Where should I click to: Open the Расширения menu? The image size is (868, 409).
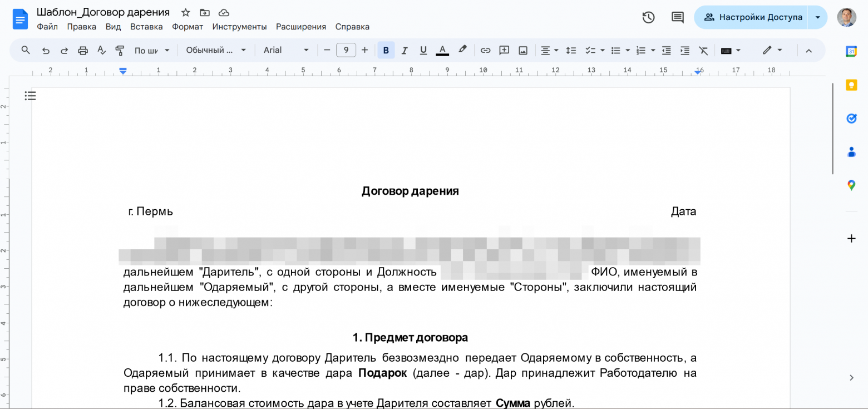301,27
